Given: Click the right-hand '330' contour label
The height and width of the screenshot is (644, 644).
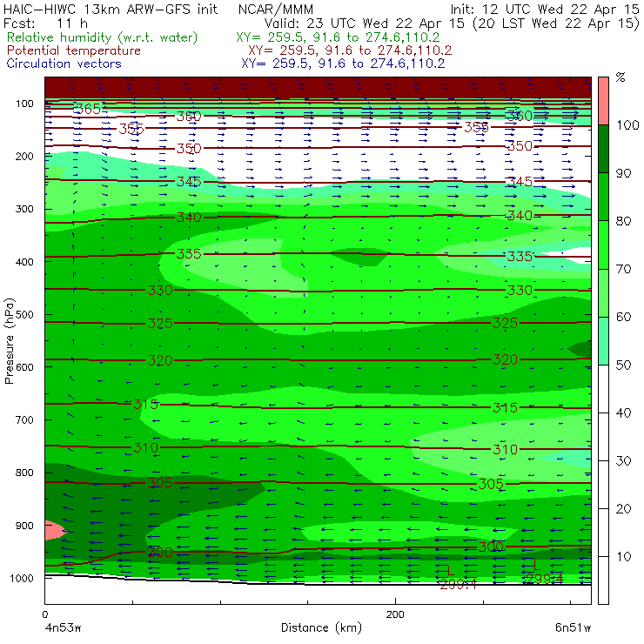Looking at the screenshot, I should [x=520, y=291].
